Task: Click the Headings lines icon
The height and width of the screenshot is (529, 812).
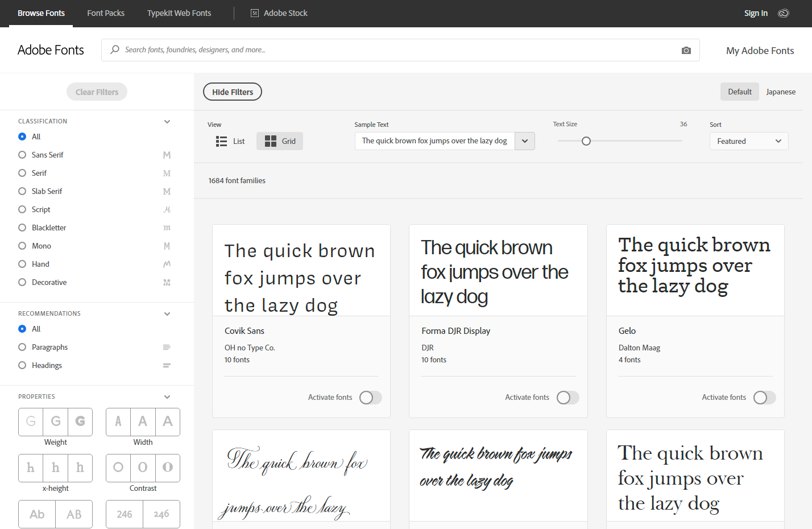Action: click(x=167, y=365)
